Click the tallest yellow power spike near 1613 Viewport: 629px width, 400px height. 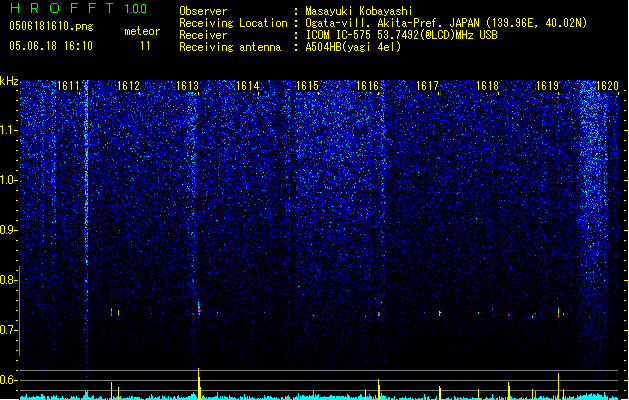(199, 384)
